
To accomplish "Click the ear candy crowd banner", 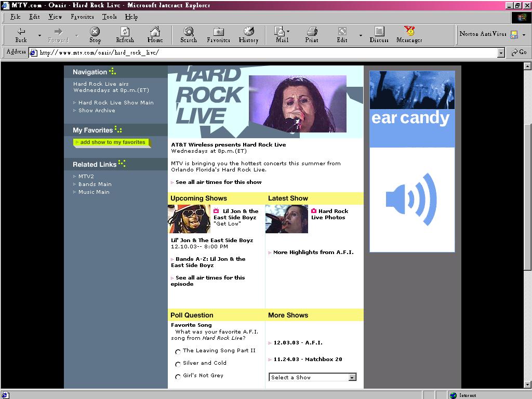I will (x=412, y=90).
